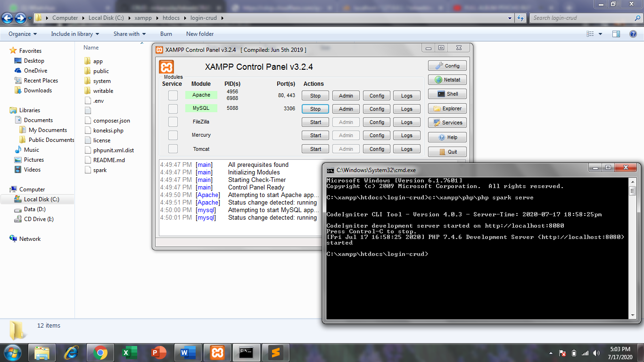Open PowerPoint from taskbar
The width and height of the screenshot is (644, 362).
[x=159, y=353]
